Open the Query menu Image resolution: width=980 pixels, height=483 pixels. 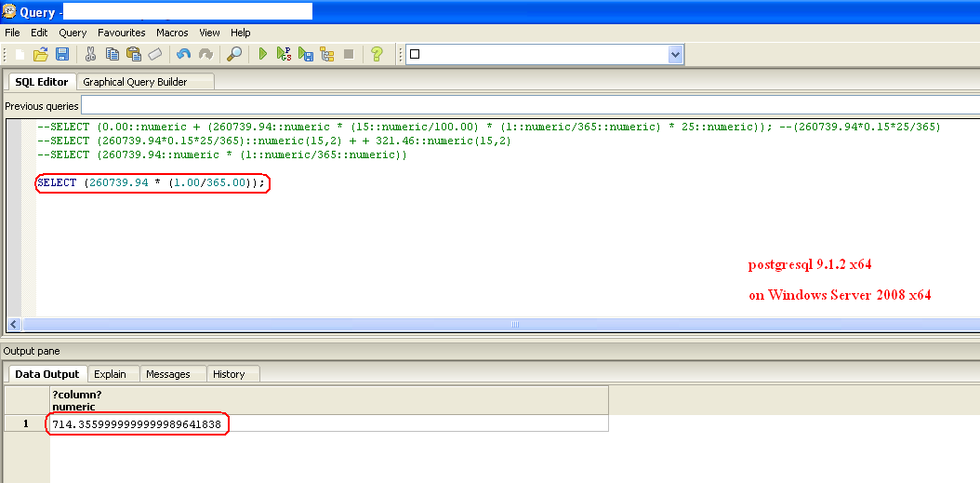[73, 33]
